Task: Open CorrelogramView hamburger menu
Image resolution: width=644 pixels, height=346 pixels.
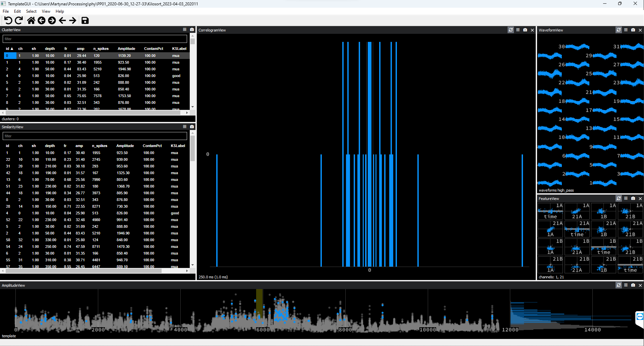Action: [518, 30]
